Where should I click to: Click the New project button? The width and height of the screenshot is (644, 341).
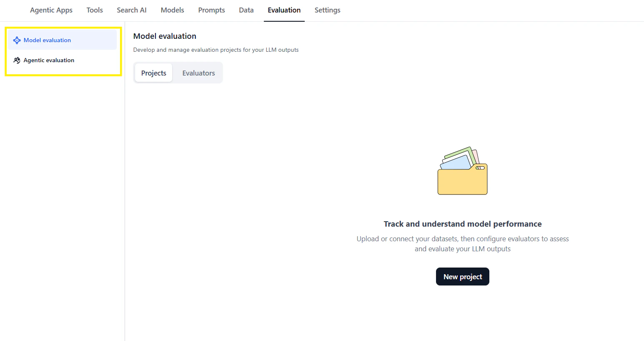coord(462,276)
